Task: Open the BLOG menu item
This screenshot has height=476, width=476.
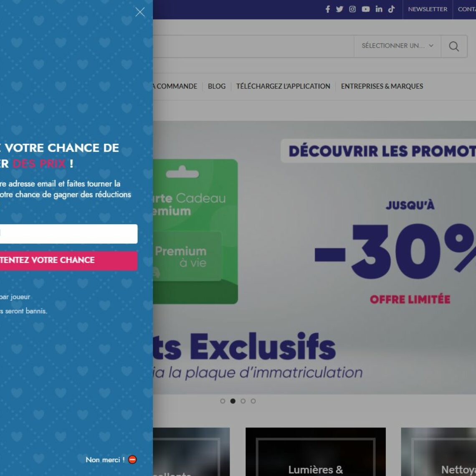Action: 217,86
